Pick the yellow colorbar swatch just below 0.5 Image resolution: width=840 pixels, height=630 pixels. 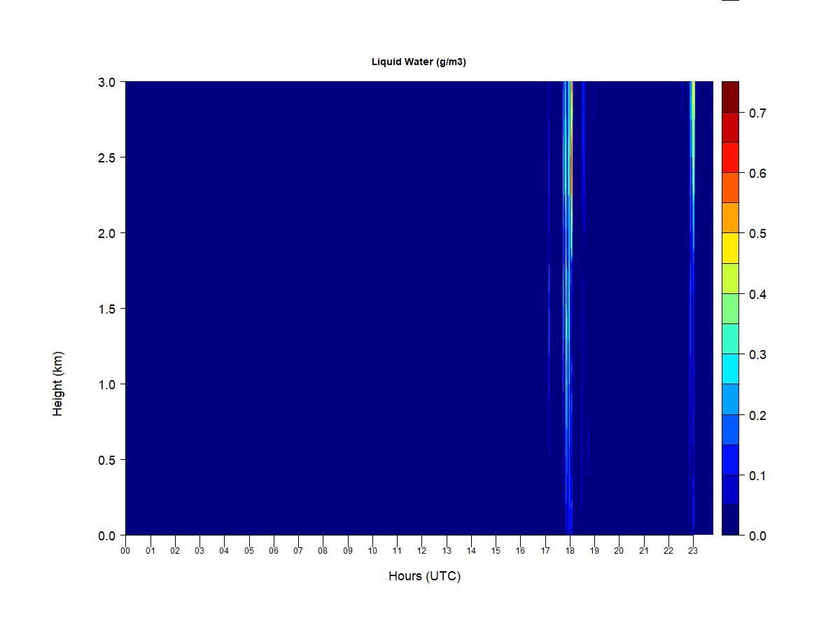(730, 248)
